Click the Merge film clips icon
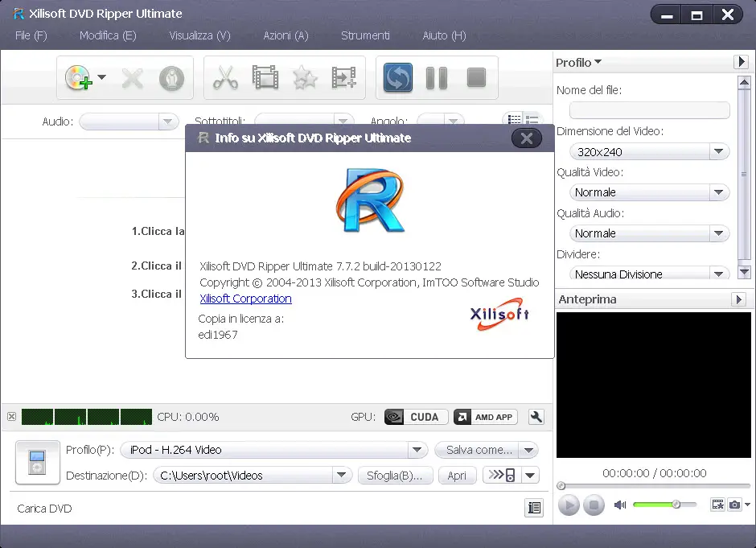This screenshot has height=548, width=756. pos(343,78)
